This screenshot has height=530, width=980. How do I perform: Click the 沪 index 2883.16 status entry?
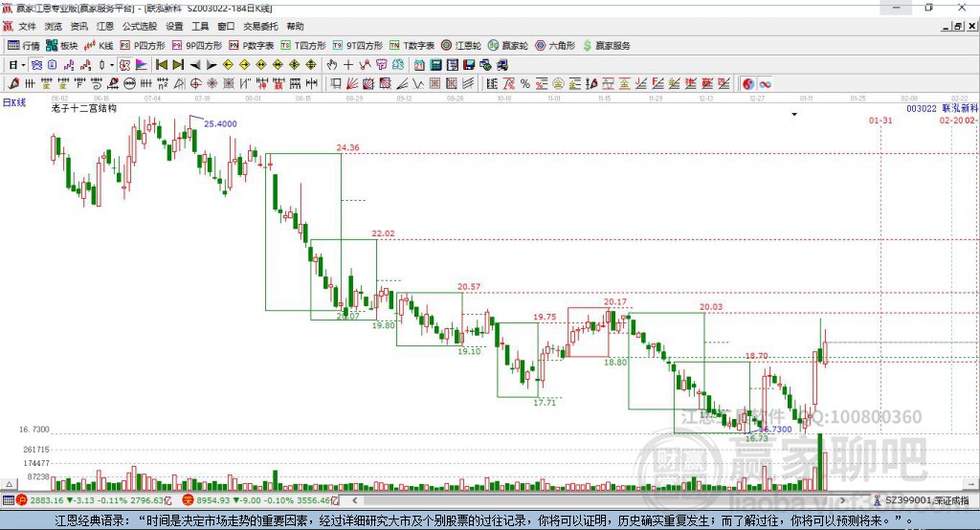(x=94, y=500)
